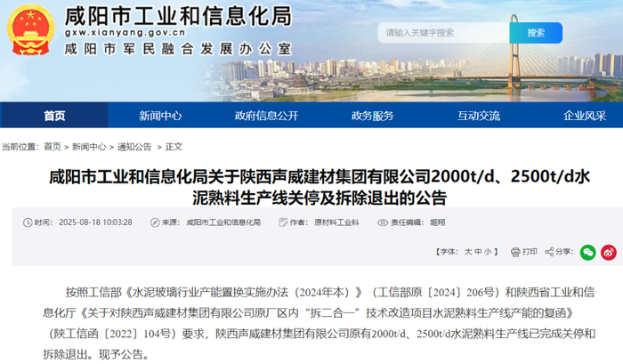Click the gxw.xianyang.gov.cn address text

[125, 34]
